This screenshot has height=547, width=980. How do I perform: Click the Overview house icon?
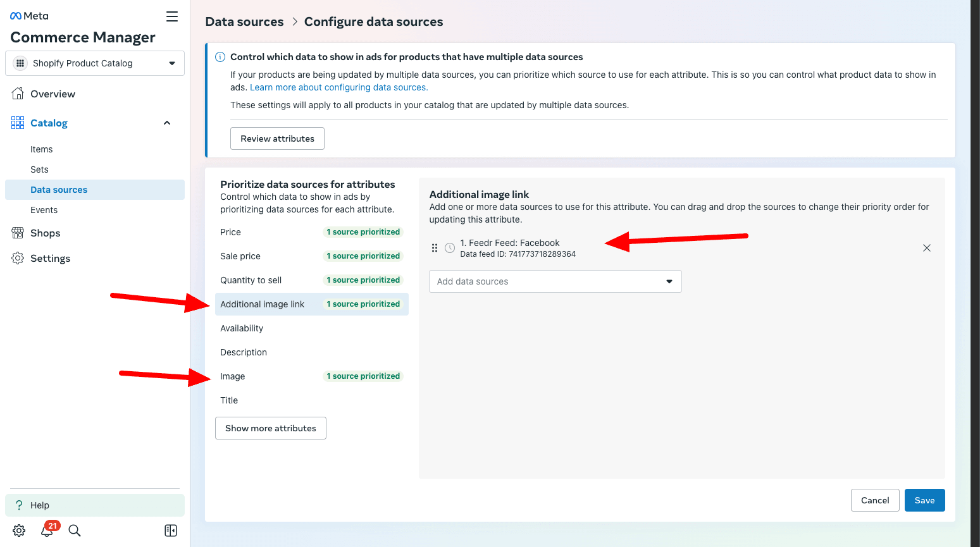point(18,93)
